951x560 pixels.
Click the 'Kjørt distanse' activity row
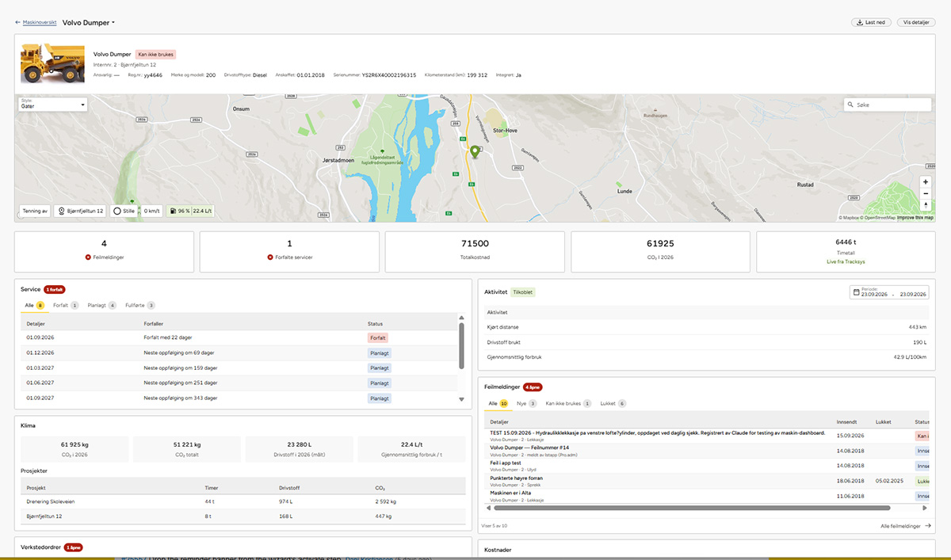click(x=706, y=327)
